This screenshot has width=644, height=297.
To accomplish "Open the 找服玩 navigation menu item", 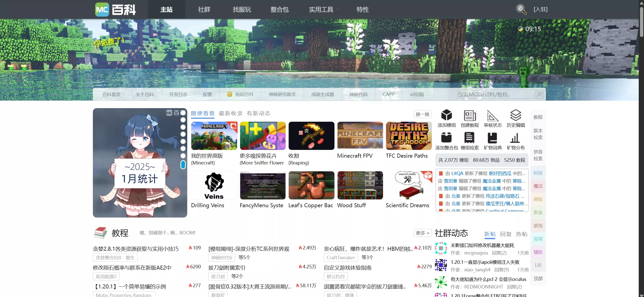I will [241, 9].
